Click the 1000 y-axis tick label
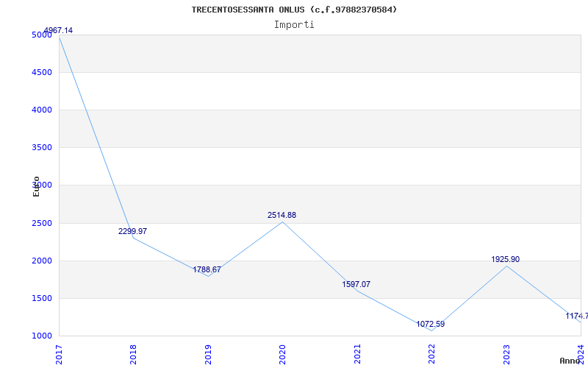The image size is (588, 368). pyautogui.click(x=42, y=336)
